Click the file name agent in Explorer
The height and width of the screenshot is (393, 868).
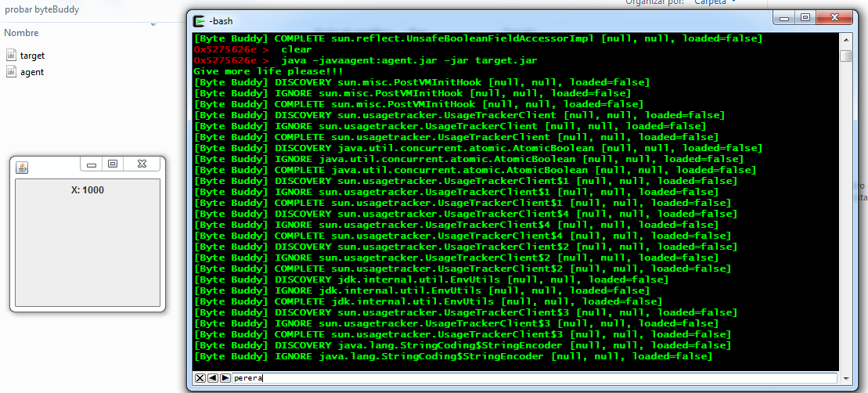pyautogui.click(x=32, y=72)
